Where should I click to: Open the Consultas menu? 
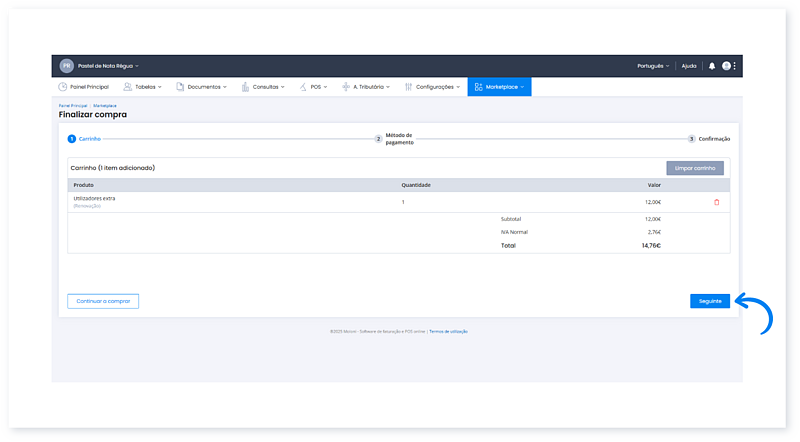pos(264,87)
